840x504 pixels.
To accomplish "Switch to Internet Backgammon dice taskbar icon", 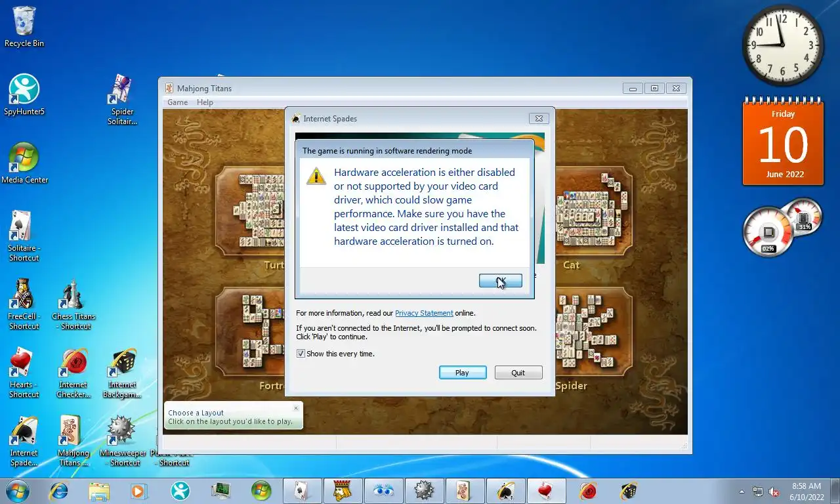I will (629, 491).
